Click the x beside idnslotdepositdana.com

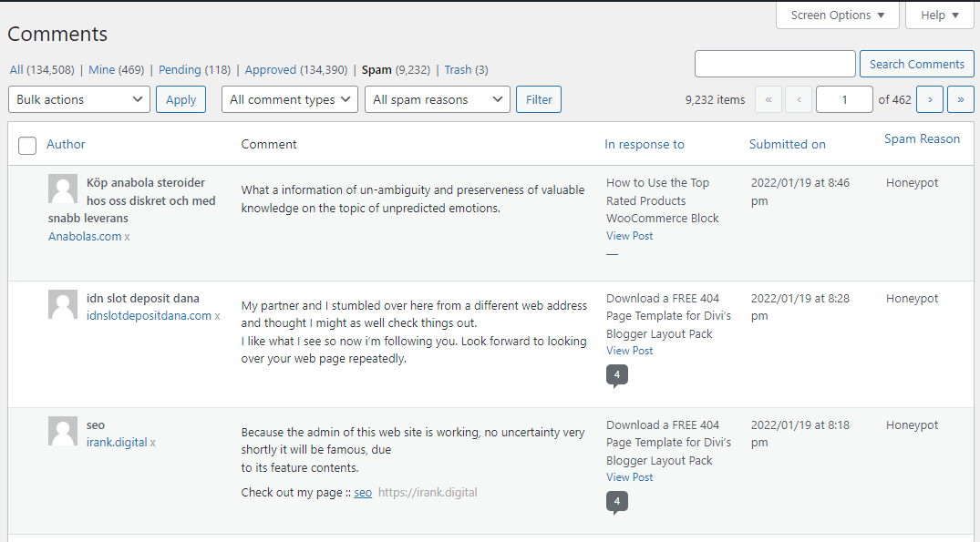click(x=216, y=315)
